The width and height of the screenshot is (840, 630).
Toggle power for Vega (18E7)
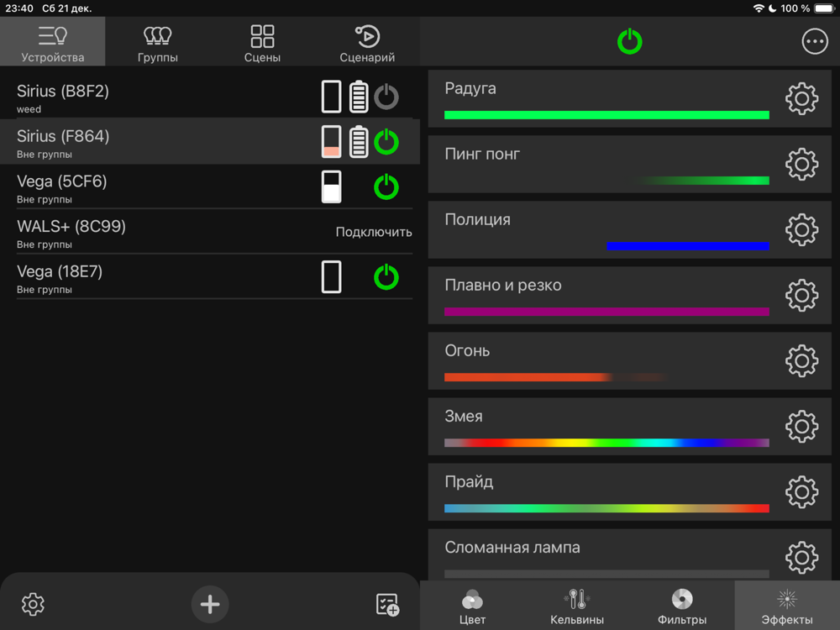[x=386, y=277]
